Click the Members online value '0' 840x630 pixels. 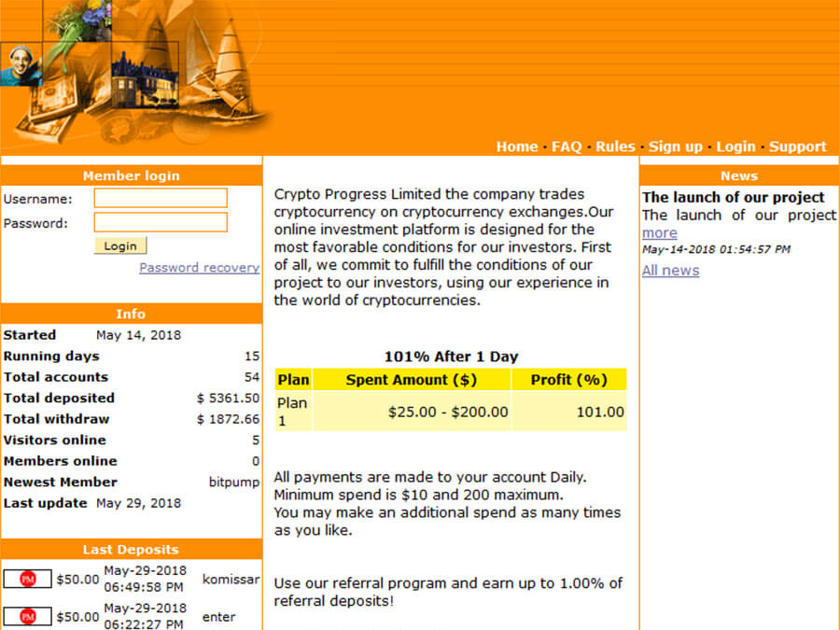[256, 461]
